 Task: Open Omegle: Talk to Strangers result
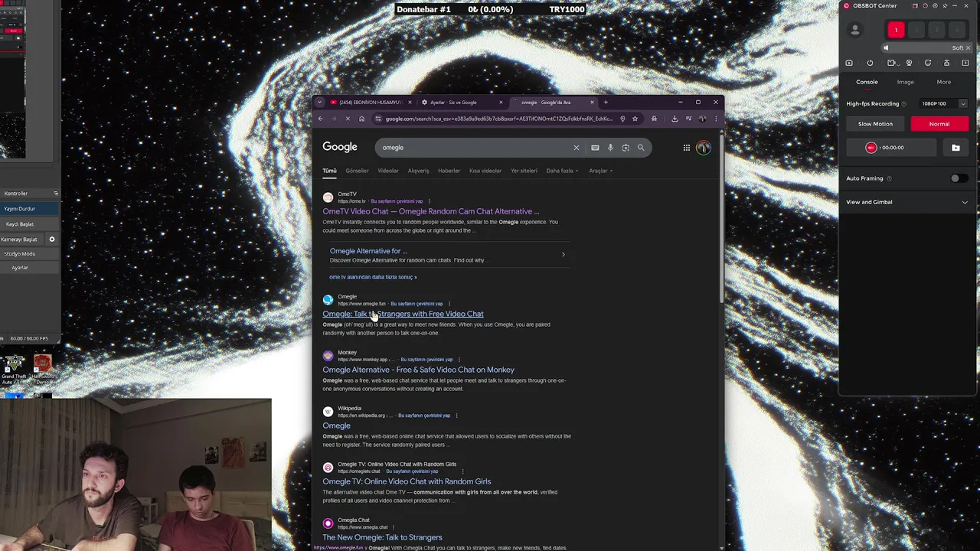pos(403,314)
